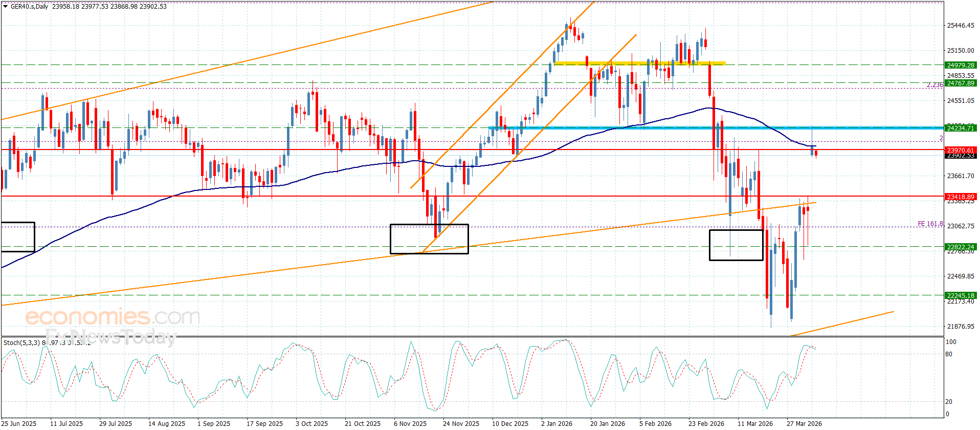Select the black 23902.53 current price label
Image resolution: width=980 pixels, height=430 pixels.
pos(961,156)
